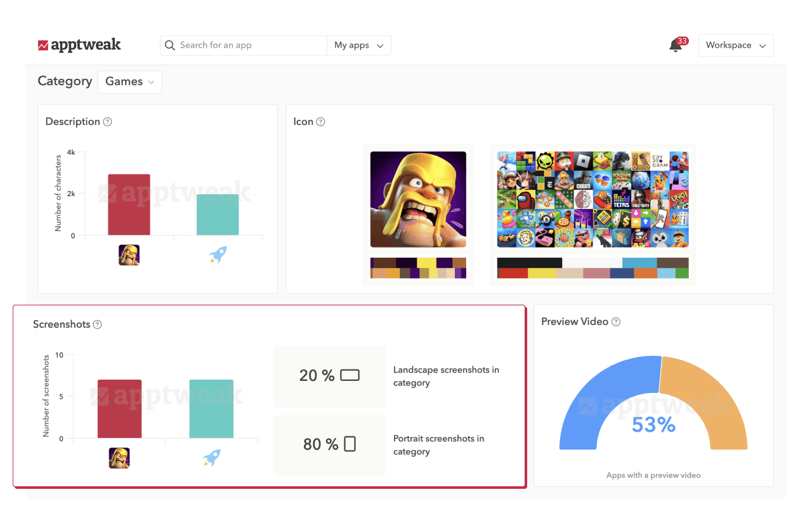The height and width of the screenshot is (525, 812).
Task: Expand the Games category dropdown
Action: click(129, 82)
